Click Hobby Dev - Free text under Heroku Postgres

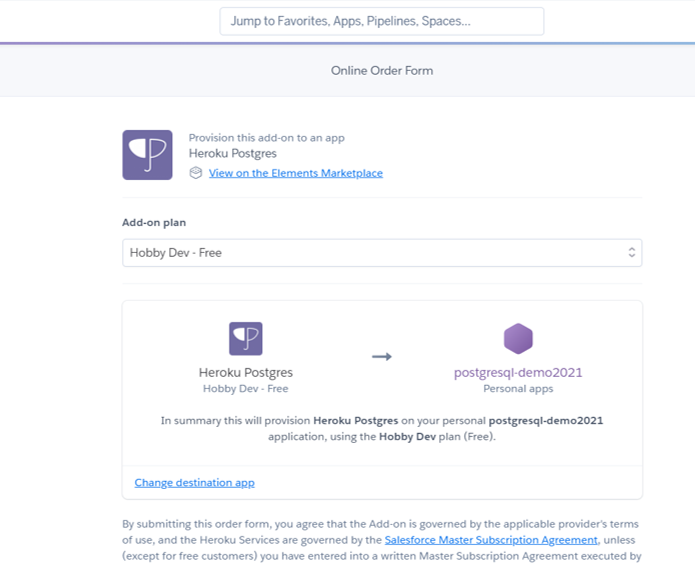[x=246, y=389]
